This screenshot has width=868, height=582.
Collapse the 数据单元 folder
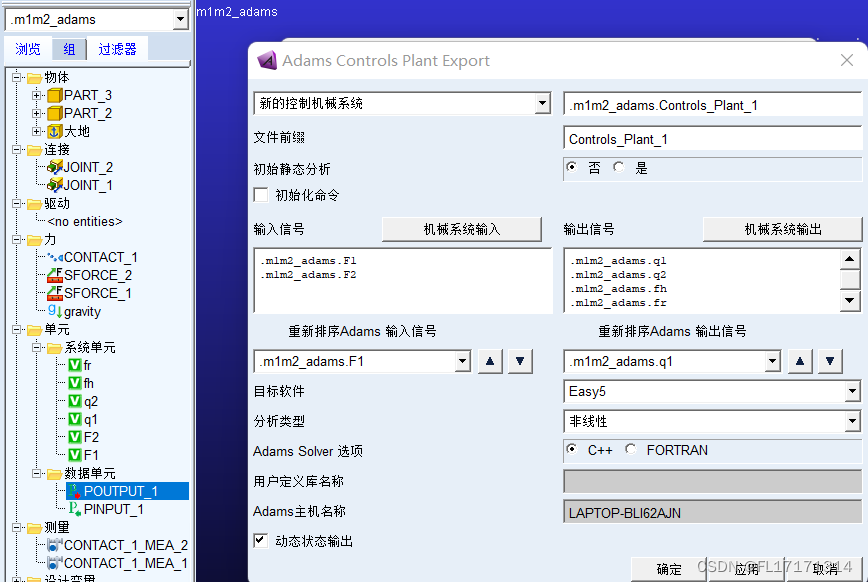pyautogui.click(x=37, y=473)
